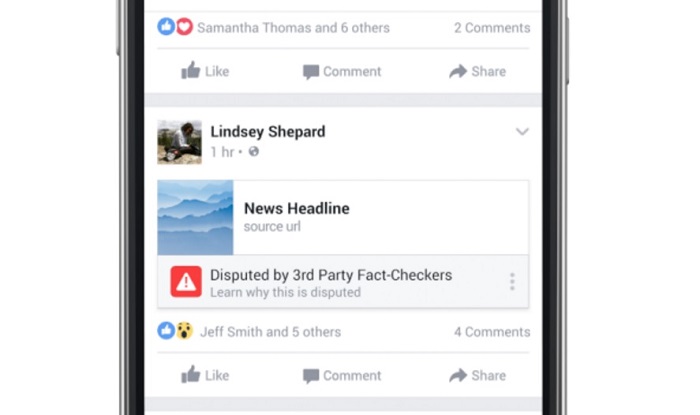This screenshot has height=415, width=700.
Task: Tap Share on the top post
Action: click(477, 71)
